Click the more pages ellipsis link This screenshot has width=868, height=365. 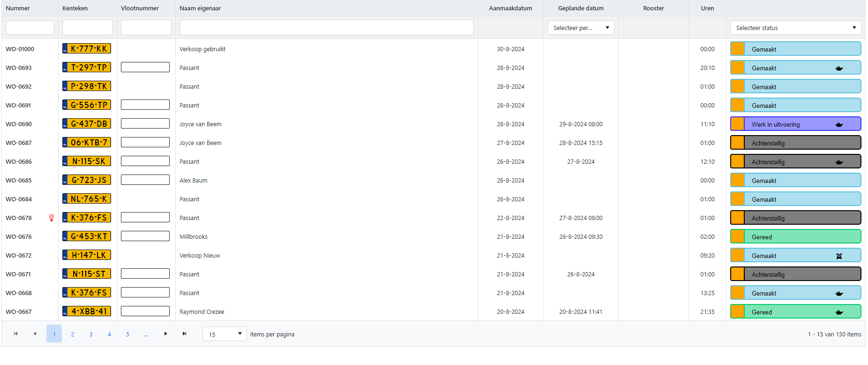point(146,334)
